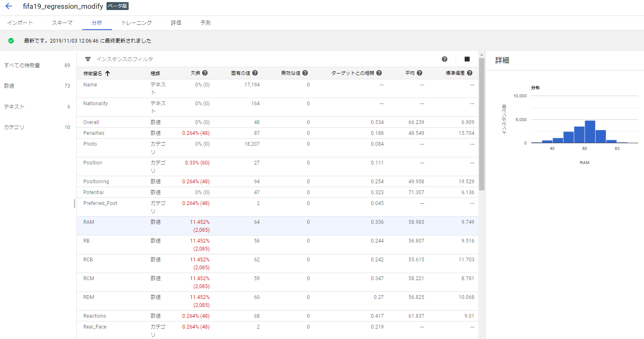Select the 分析 tab
The image size is (644, 339).
pyautogui.click(x=97, y=23)
